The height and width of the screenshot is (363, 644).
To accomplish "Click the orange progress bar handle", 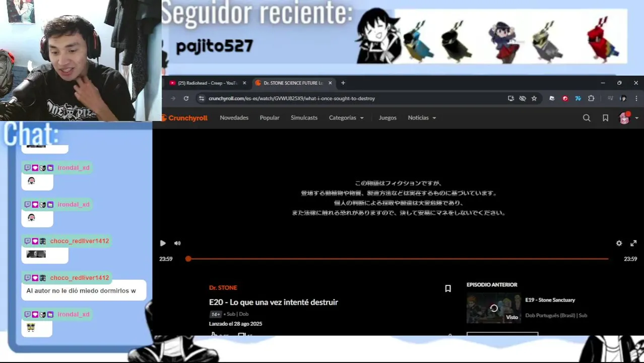I will click(188, 259).
